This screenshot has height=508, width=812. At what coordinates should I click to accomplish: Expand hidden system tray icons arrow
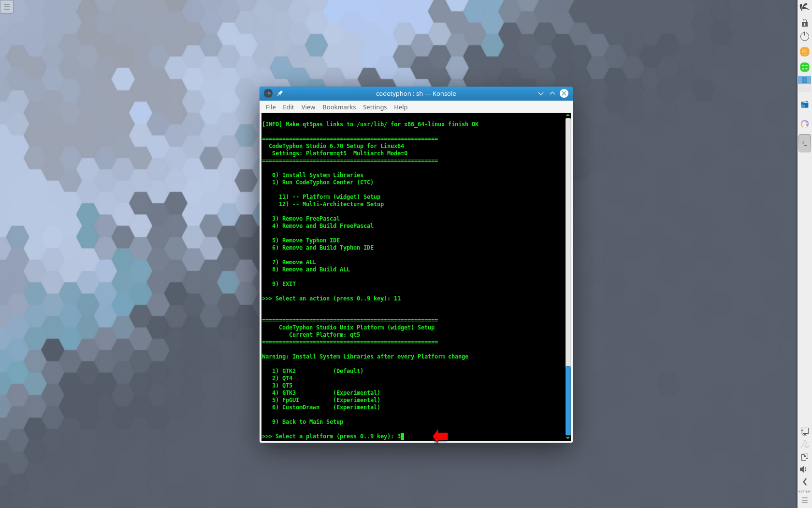(x=804, y=482)
